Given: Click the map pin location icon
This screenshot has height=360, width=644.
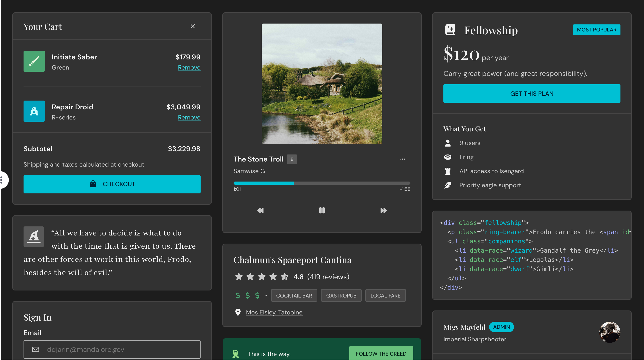Looking at the screenshot, I should (238, 312).
